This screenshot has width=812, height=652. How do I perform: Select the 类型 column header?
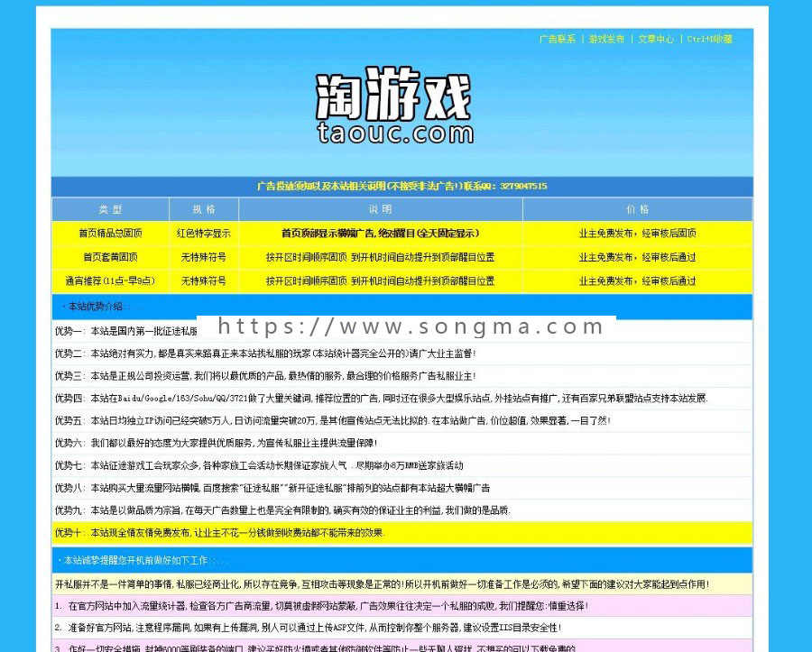pyautogui.click(x=110, y=209)
